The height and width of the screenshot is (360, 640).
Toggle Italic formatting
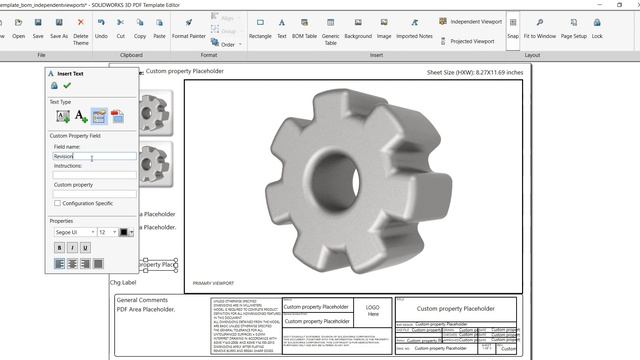point(72,248)
